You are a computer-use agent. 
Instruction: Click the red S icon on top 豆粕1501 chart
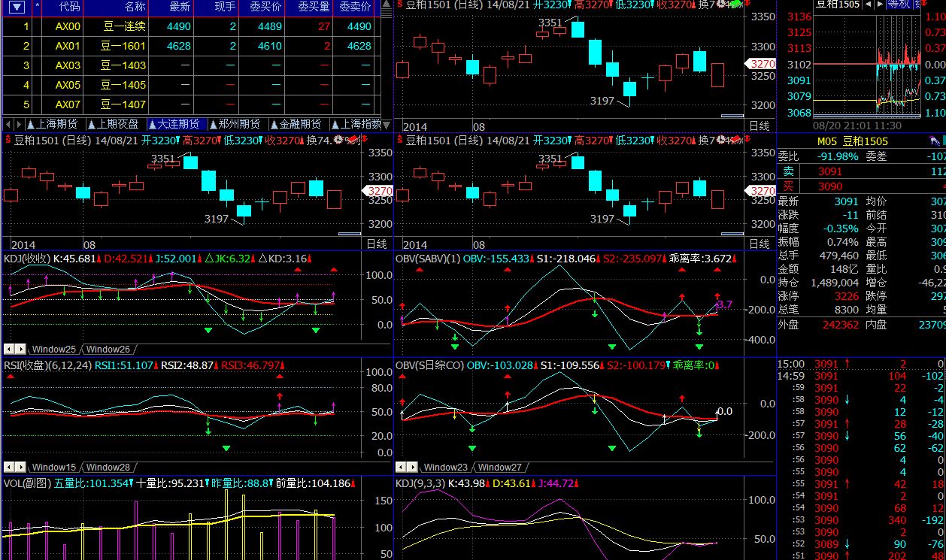pos(399,5)
